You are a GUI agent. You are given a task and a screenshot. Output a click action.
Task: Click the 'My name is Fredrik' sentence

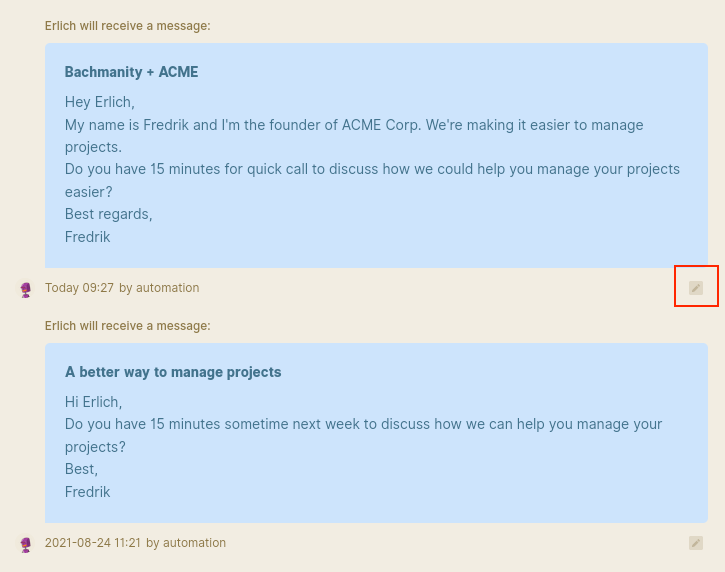tap(354, 136)
